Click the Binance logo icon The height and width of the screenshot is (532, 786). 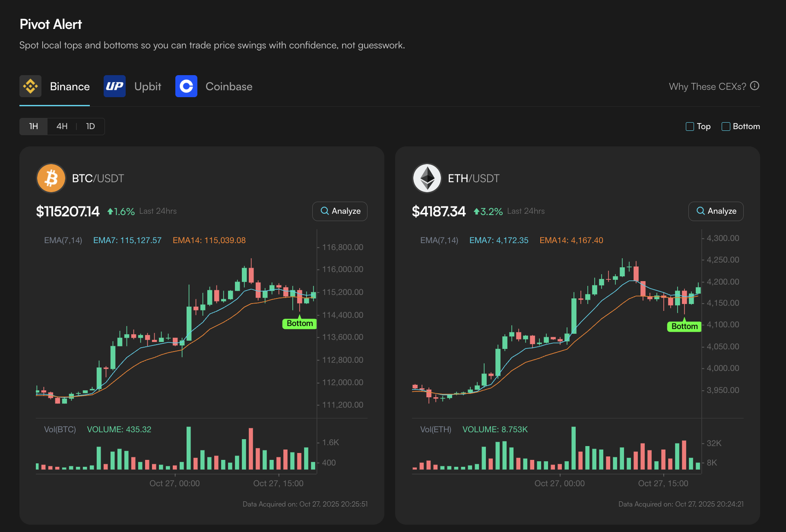(x=30, y=86)
